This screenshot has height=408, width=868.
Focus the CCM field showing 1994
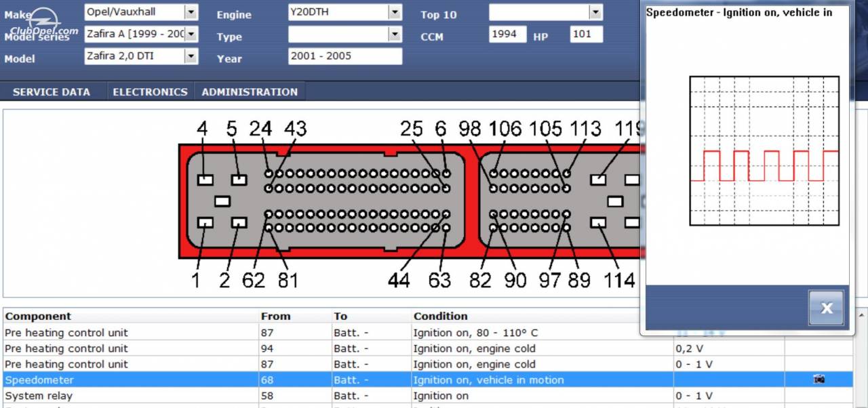coord(507,34)
